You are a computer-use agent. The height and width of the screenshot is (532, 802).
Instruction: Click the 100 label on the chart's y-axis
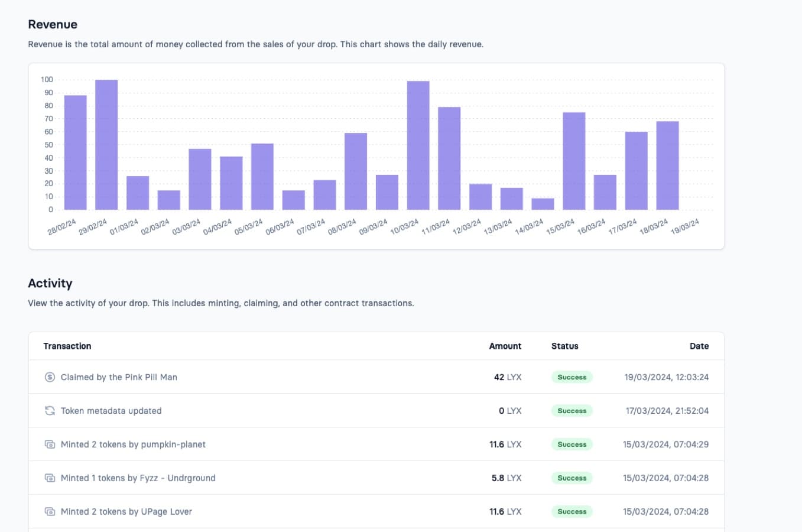pyautogui.click(x=47, y=80)
